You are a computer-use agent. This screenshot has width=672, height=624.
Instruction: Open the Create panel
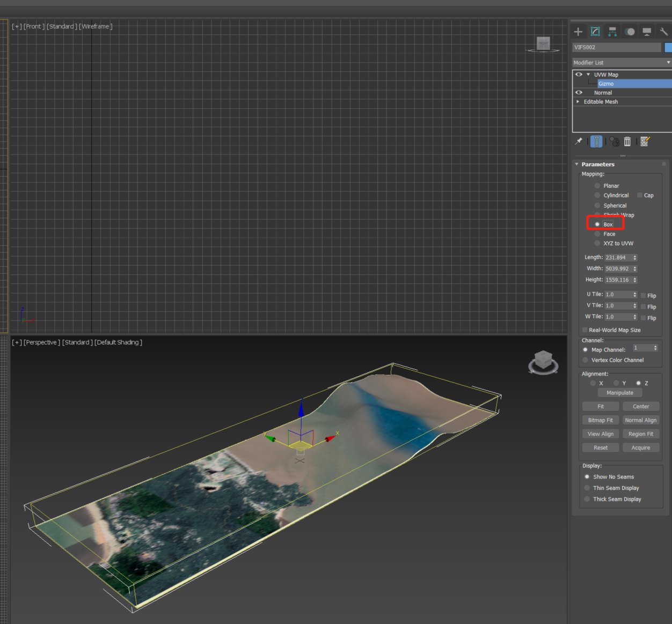click(x=578, y=31)
